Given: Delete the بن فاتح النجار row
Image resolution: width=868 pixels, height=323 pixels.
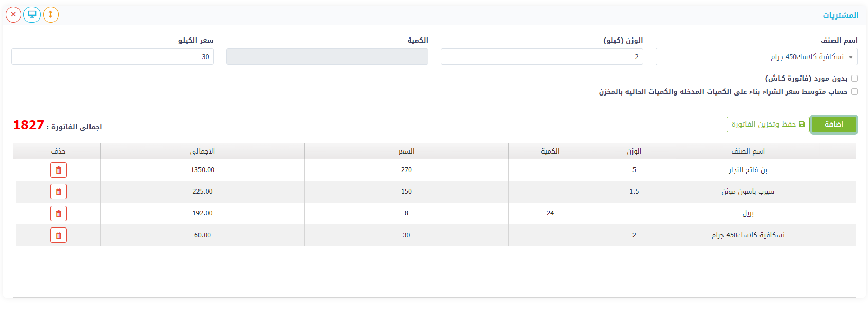Looking at the screenshot, I should tap(59, 170).
